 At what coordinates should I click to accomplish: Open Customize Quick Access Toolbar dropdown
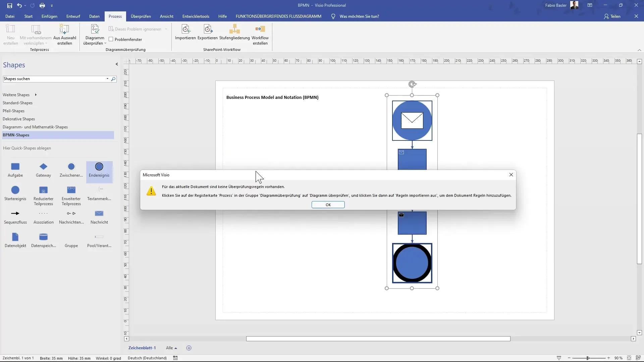coord(52,6)
